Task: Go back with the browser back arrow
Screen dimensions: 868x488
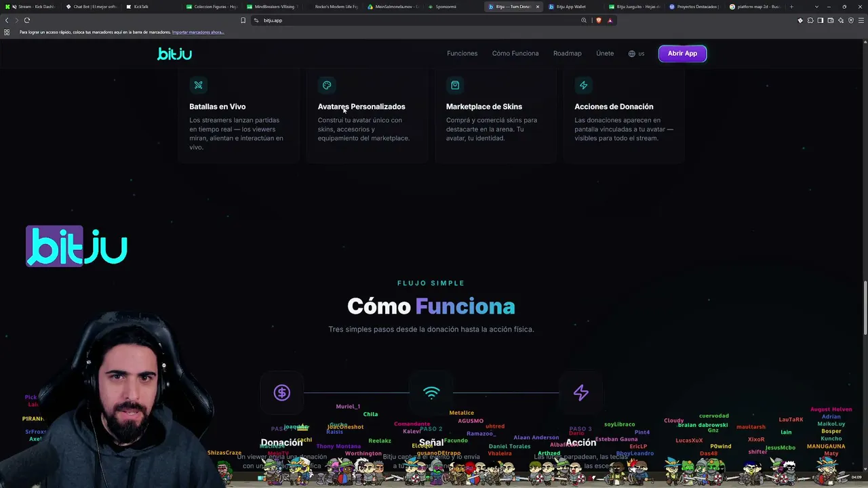Action: point(7,20)
